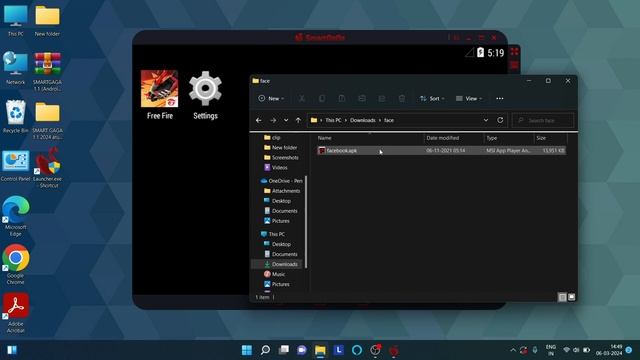Select the This PC node in the sidebar
This screenshot has height=360, width=640.
[273, 234]
